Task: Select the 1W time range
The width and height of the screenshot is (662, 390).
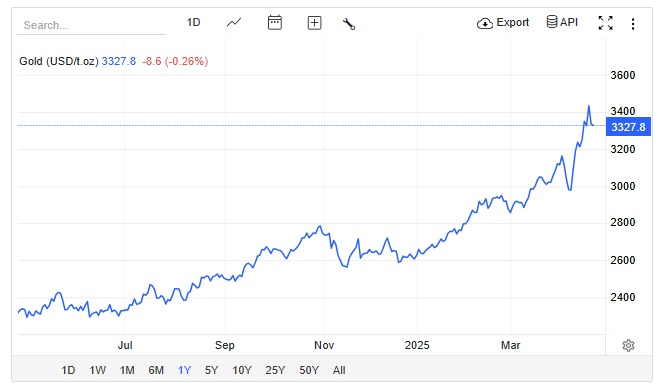Action: [x=98, y=370]
